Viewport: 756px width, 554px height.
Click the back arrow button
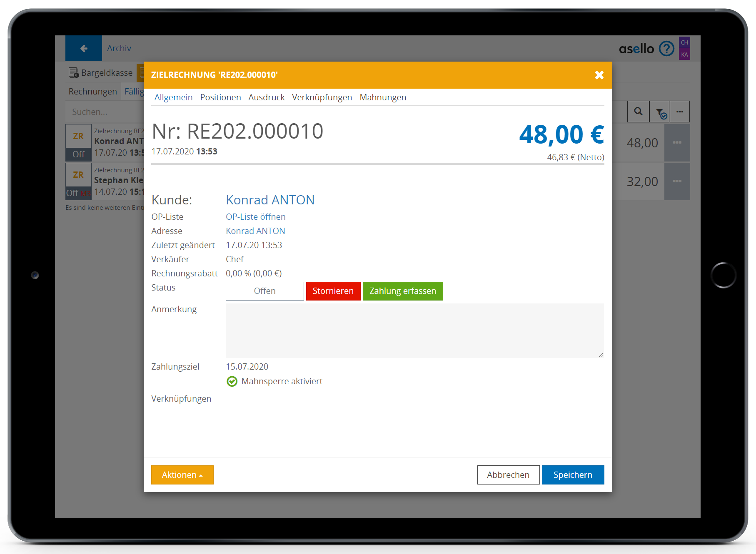[84, 48]
